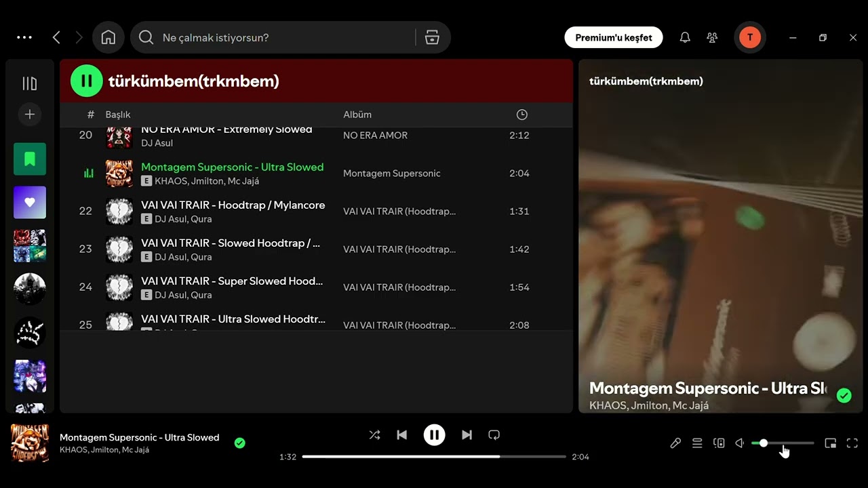868x488 pixels.
Task: Select VAI VAI TRAIR - Hoodtrap / Mylancore track
Action: (x=233, y=205)
